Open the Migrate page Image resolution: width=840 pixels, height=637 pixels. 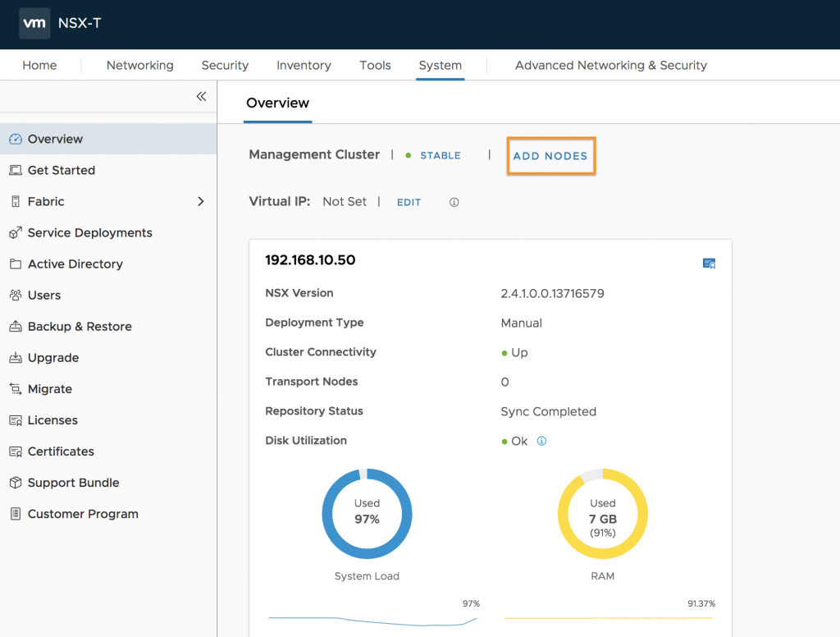[108, 389]
